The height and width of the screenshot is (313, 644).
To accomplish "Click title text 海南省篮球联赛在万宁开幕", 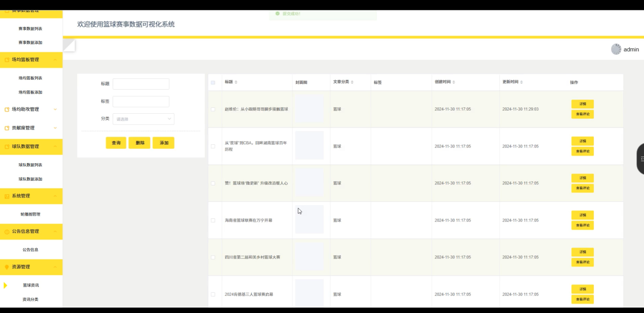I will point(248,220).
